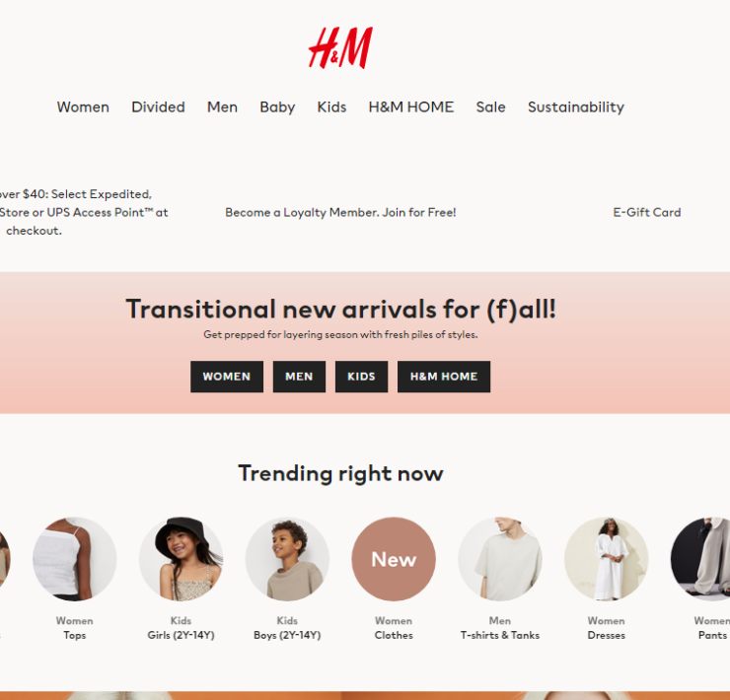Screen dimensions: 730x700
Task: Open the Sustainability menu item
Action: pyautogui.click(x=576, y=107)
